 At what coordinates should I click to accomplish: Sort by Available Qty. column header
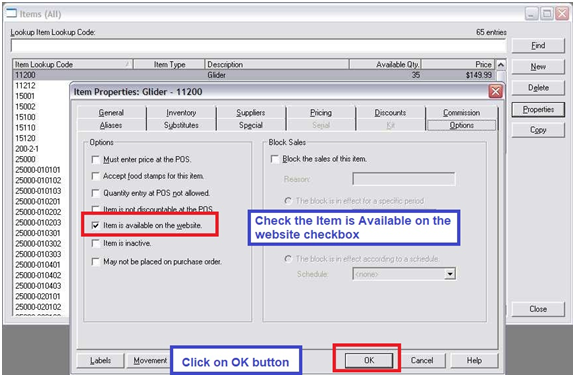point(385,65)
